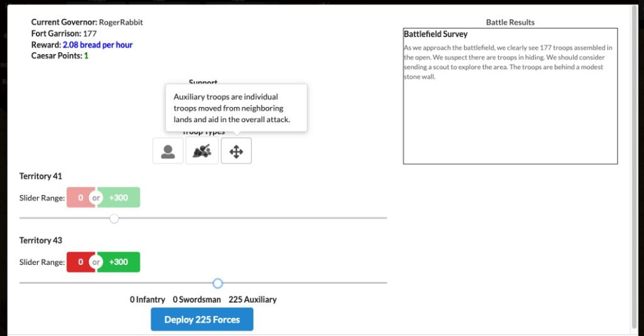Viewport: 644px width, 336px height.
Task: Set Territory 41 slider range to 0
Action: point(79,198)
